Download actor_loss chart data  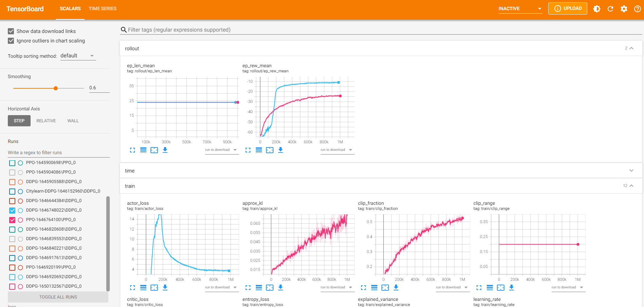pyautogui.click(x=165, y=288)
